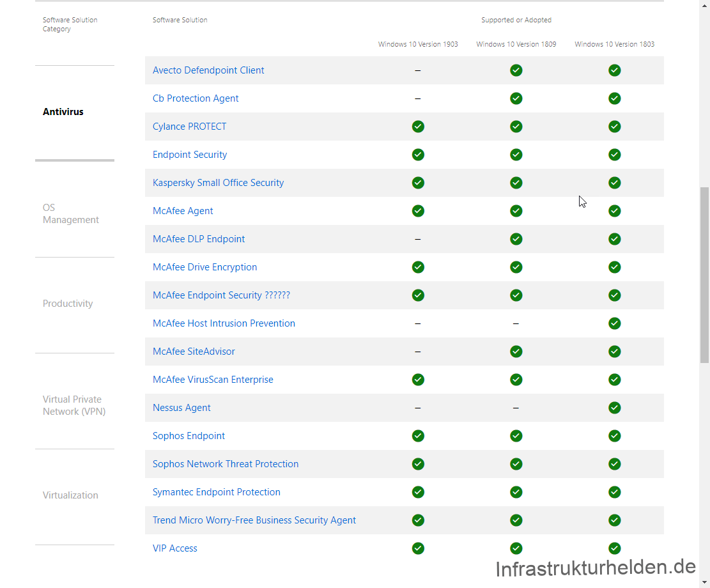Screen dimensions: 710x588
Task: Click the vertical scrollbar thumb
Action: coord(704,275)
